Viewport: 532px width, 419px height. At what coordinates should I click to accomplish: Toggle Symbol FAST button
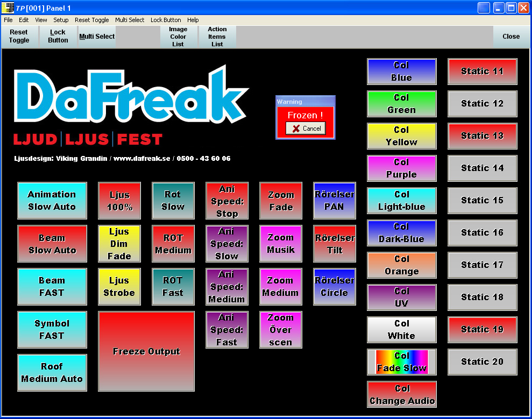[x=52, y=330]
